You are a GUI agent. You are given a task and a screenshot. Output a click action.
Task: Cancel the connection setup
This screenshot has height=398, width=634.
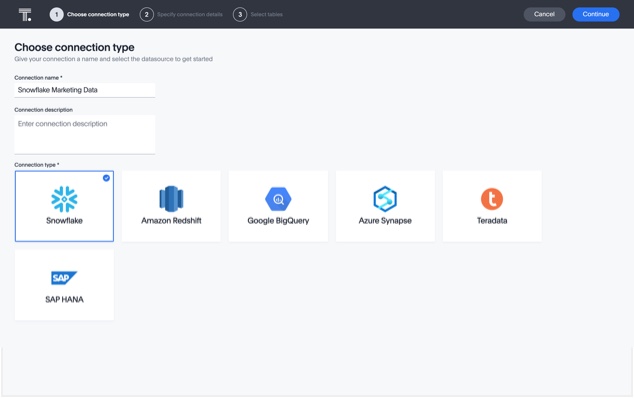point(544,14)
